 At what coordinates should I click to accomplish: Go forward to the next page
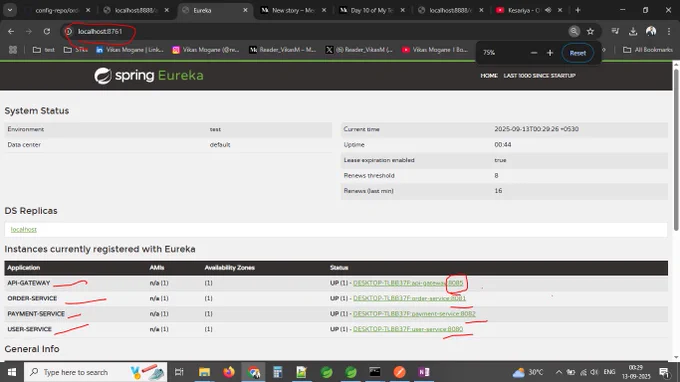coord(29,31)
